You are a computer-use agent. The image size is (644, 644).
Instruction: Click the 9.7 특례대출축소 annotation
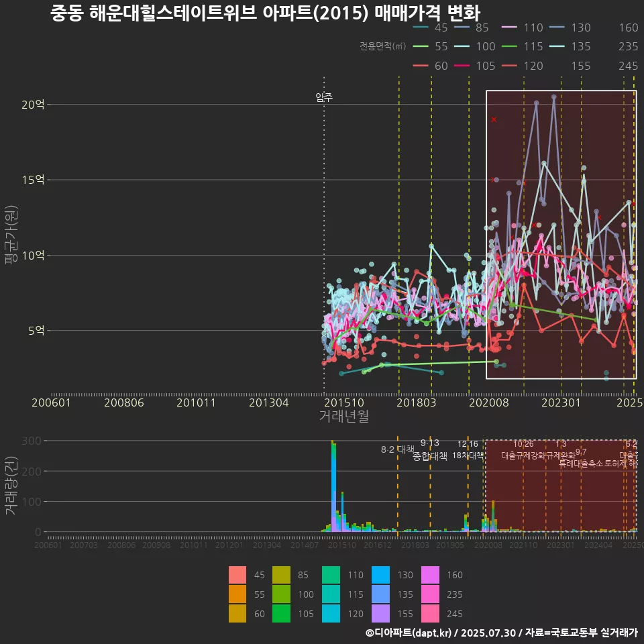pyautogui.click(x=581, y=458)
